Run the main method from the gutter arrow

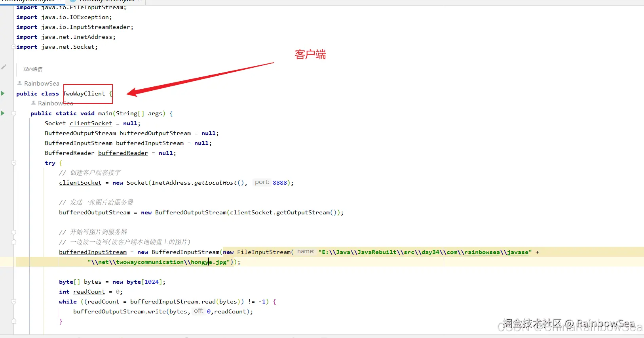pyautogui.click(x=3, y=113)
